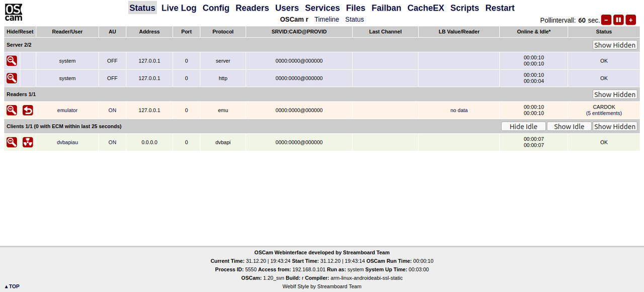
Task: Show hidden entries in Clients section
Action: pos(615,126)
